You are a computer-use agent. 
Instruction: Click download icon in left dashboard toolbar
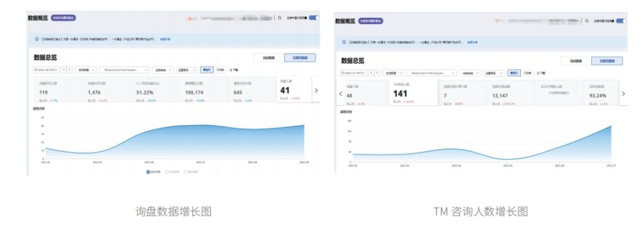click(231, 70)
